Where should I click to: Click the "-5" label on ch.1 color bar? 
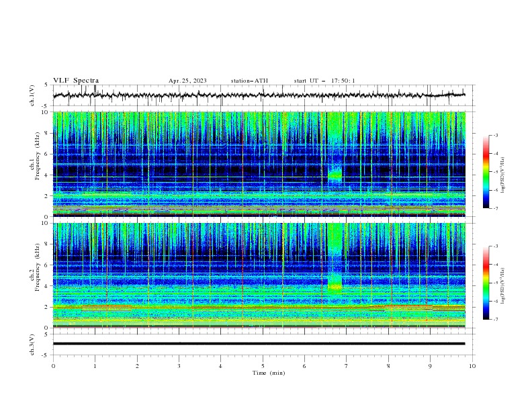495,172
